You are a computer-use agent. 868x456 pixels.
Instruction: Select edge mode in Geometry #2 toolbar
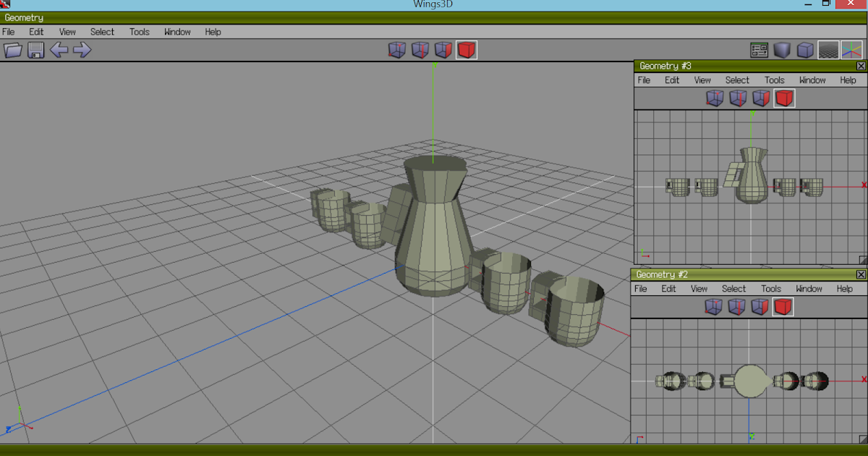click(x=737, y=307)
